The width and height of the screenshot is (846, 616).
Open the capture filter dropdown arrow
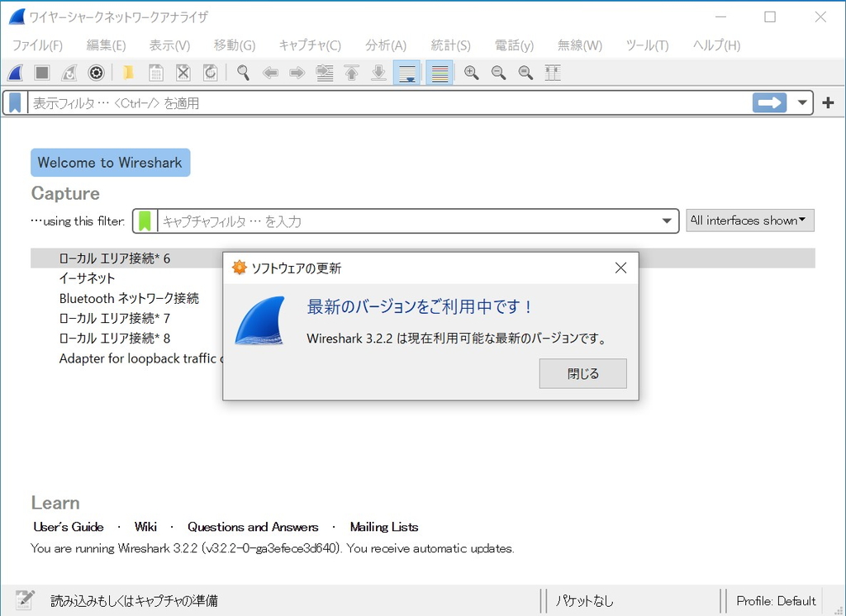(666, 220)
